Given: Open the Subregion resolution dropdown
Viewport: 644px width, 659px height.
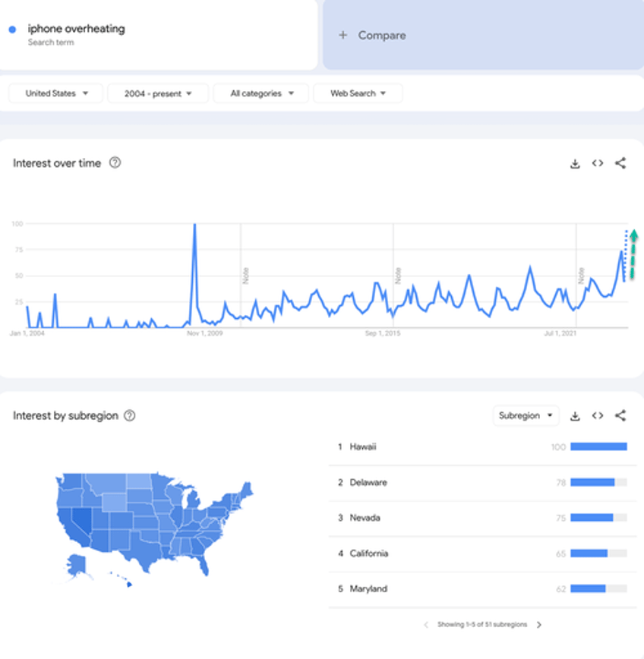Looking at the screenshot, I should click(526, 416).
